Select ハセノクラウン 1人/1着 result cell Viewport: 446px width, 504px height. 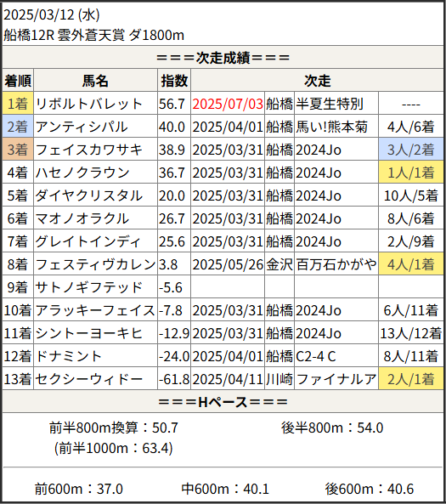click(411, 173)
